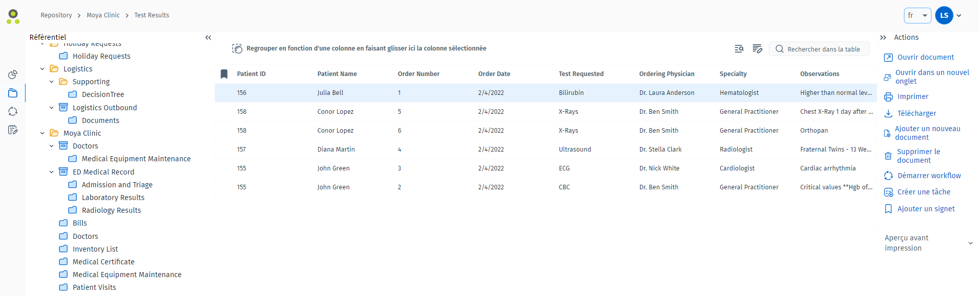This screenshot has height=296, width=980.
Task: Click the bookmark column header icon
Action: click(x=224, y=74)
